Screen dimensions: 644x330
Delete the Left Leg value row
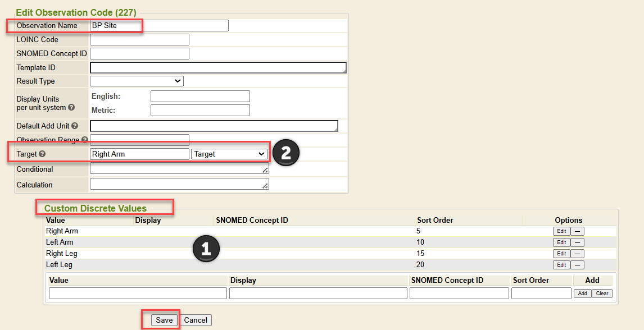point(577,265)
